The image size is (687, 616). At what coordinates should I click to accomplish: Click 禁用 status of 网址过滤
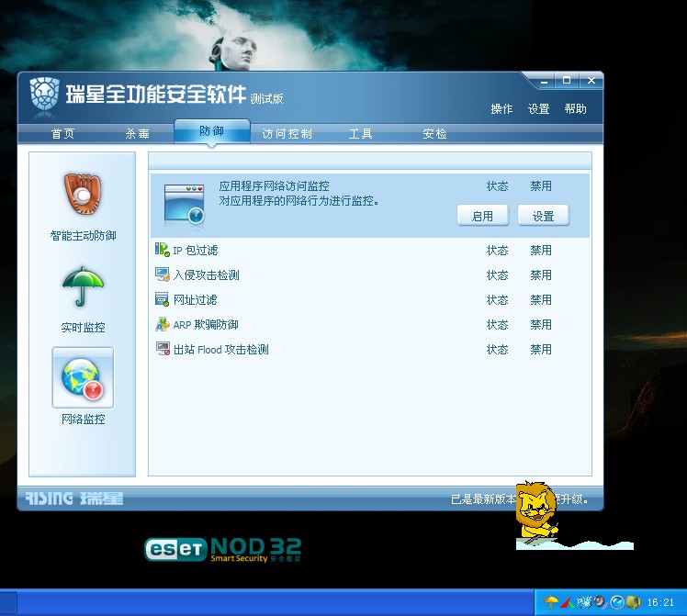[541, 300]
